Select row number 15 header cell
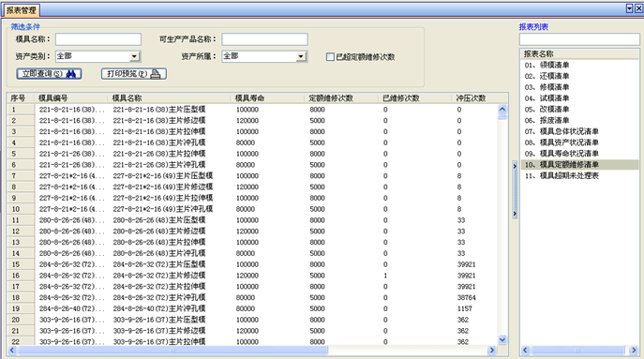This screenshot has width=644, height=359. pyautogui.click(x=21, y=264)
